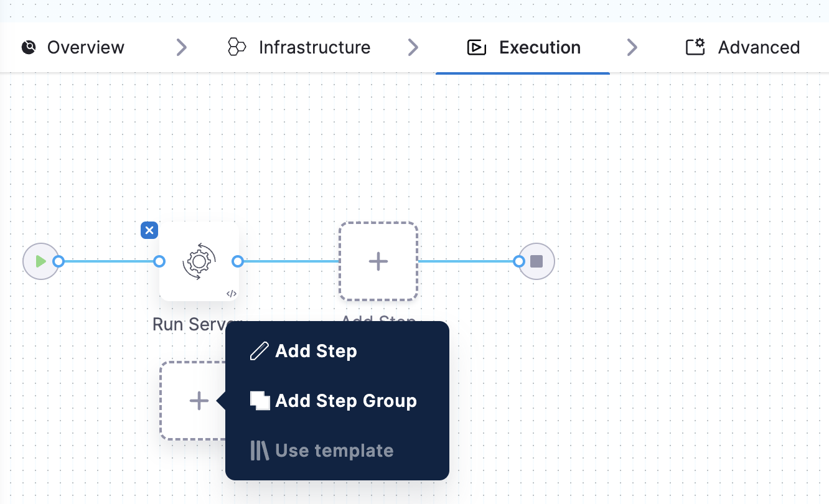The image size is (829, 504).
Task: Click the library icon beside Use template
Action: [x=260, y=450]
